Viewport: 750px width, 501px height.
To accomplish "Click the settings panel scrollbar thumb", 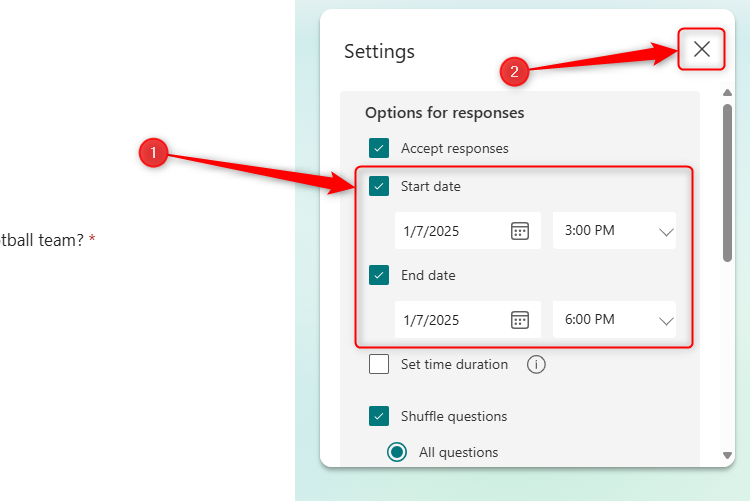I will (727, 180).
